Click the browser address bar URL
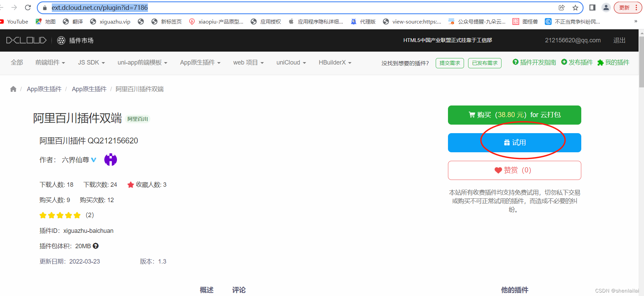 point(100,8)
